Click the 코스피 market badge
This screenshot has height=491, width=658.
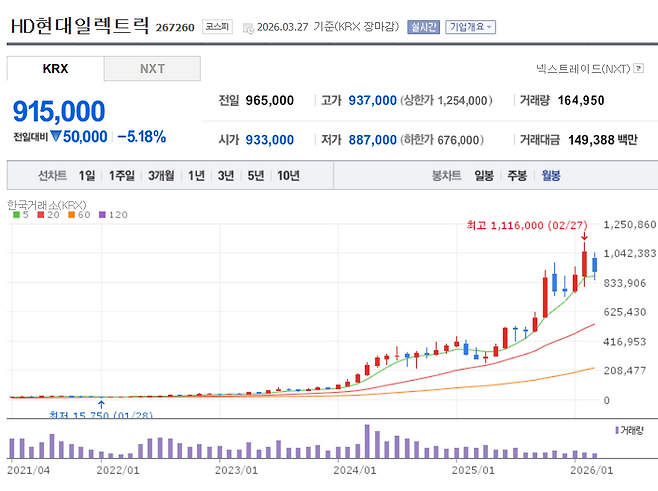click(x=217, y=27)
